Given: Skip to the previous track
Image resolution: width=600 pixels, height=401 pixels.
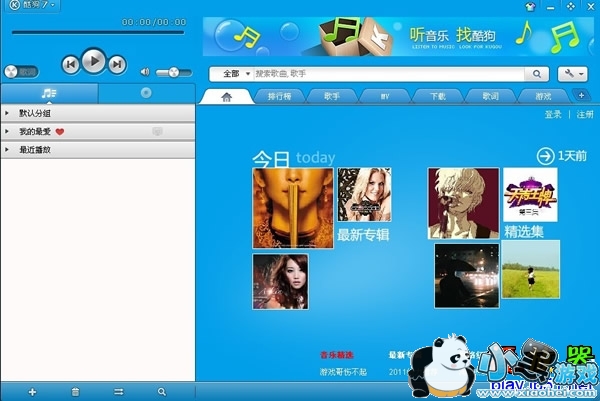Looking at the screenshot, I should pos(71,64).
